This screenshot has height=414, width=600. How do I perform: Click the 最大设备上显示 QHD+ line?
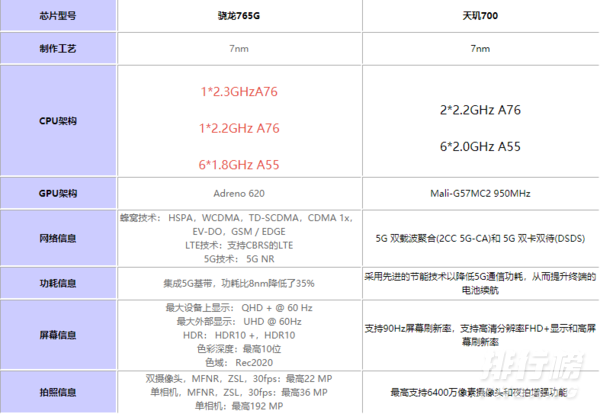[x=239, y=308]
